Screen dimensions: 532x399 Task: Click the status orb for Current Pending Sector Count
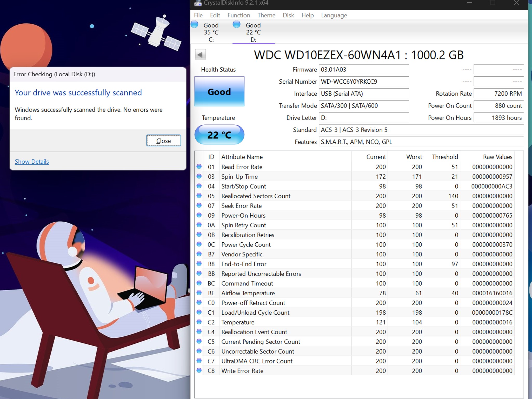pos(199,341)
